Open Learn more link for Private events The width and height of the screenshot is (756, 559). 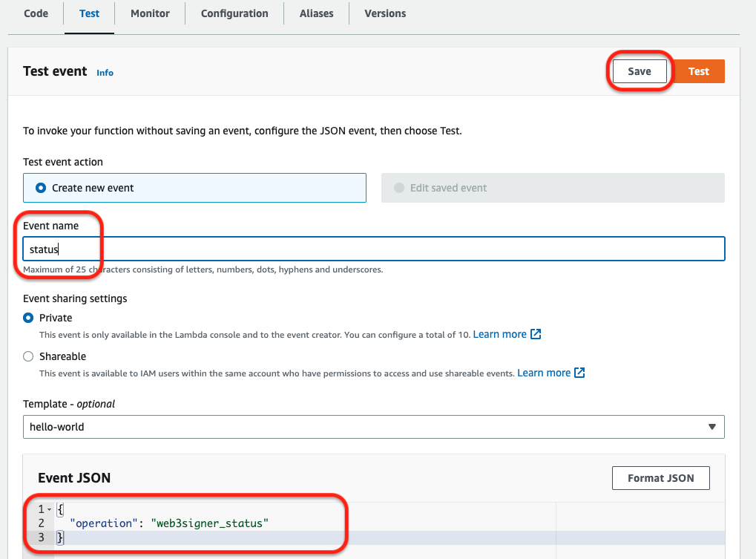(499, 334)
